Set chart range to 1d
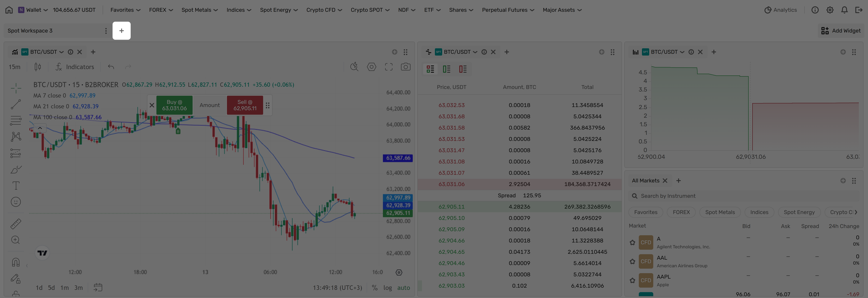The image size is (868, 298). tap(39, 288)
